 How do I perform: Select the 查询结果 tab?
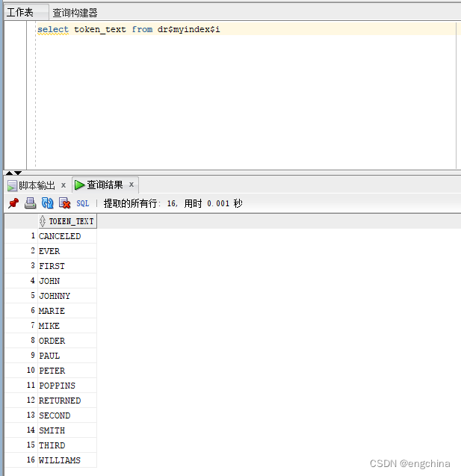(x=105, y=185)
